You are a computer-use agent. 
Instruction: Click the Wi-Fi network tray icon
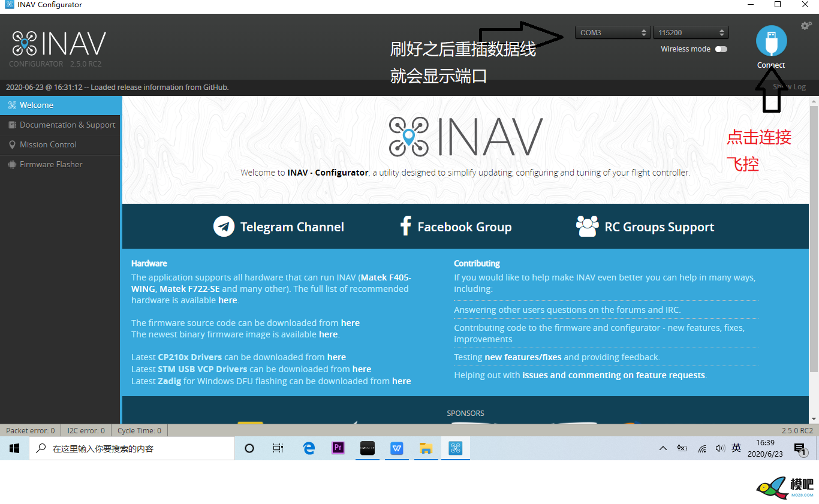(701, 448)
